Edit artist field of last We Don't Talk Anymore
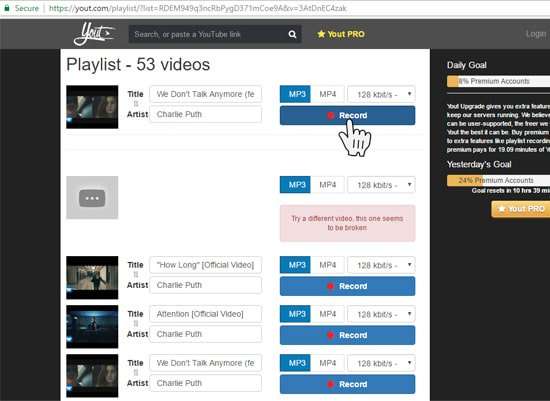The image size is (550, 401). (x=206, y=383)
